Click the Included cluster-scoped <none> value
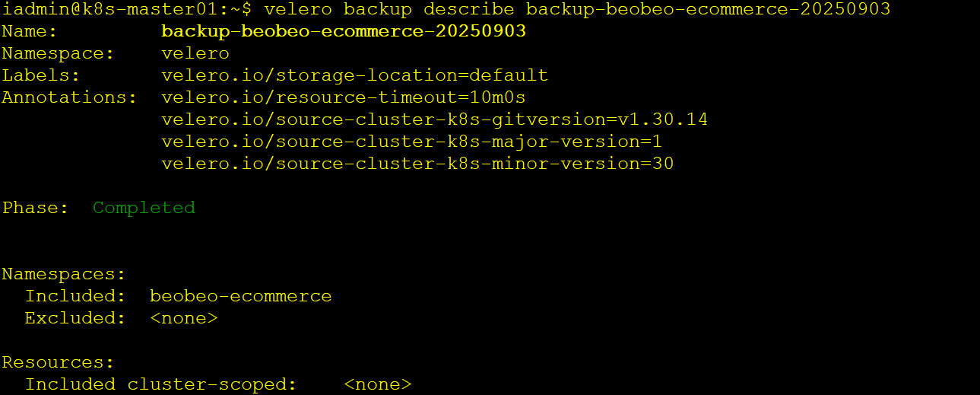The width and height of the screenshot is (980, 395). tap(377, 384)
